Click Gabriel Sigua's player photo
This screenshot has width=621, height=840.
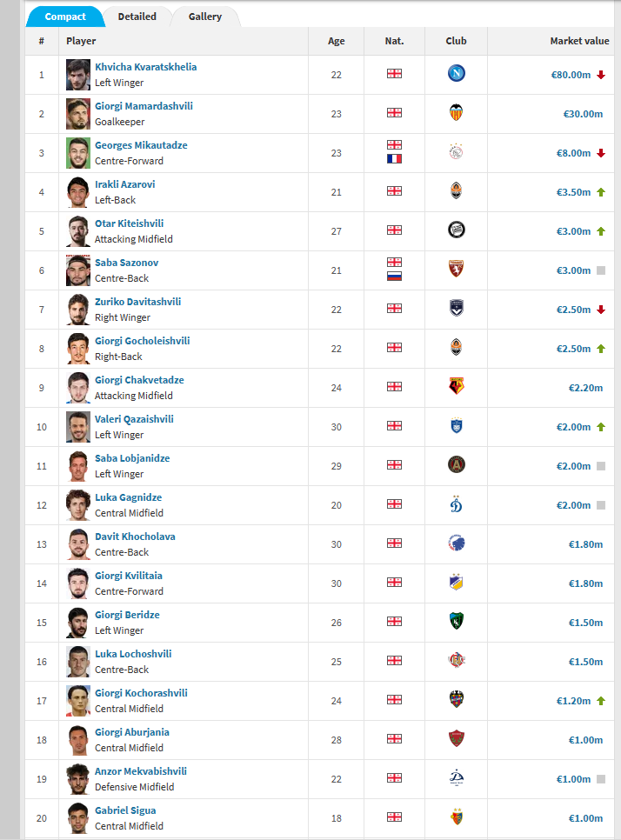point(78,818)
